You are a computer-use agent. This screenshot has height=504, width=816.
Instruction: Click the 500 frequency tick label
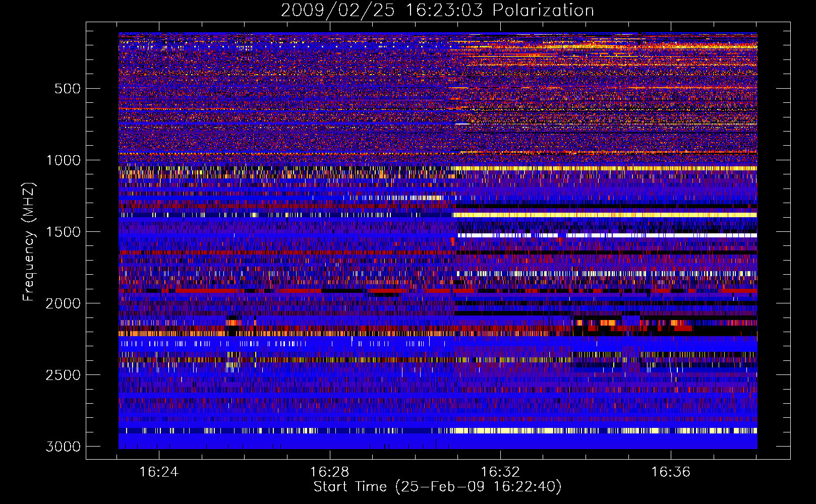67,89
